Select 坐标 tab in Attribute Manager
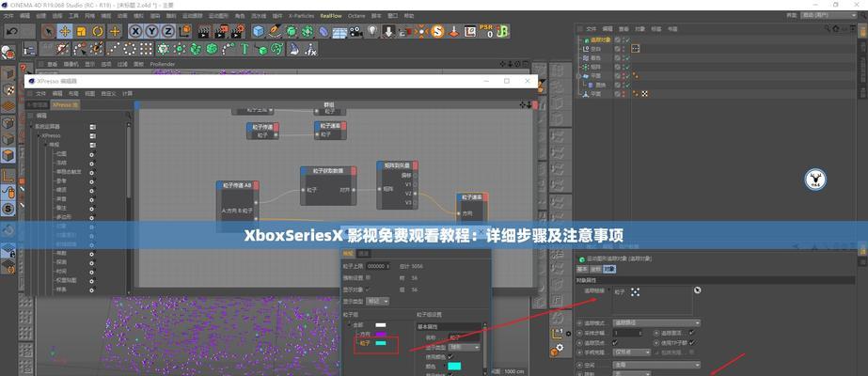The height and width of the screenshot is (376, 868). coord(595,269)
